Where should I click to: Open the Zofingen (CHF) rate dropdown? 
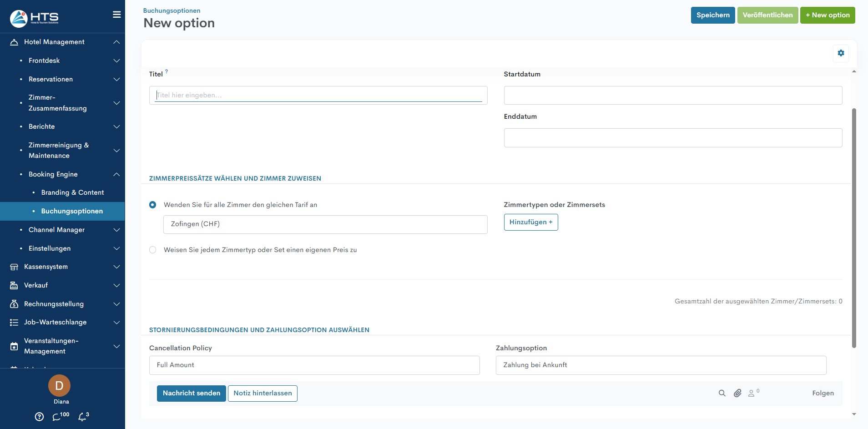[325, 224]
